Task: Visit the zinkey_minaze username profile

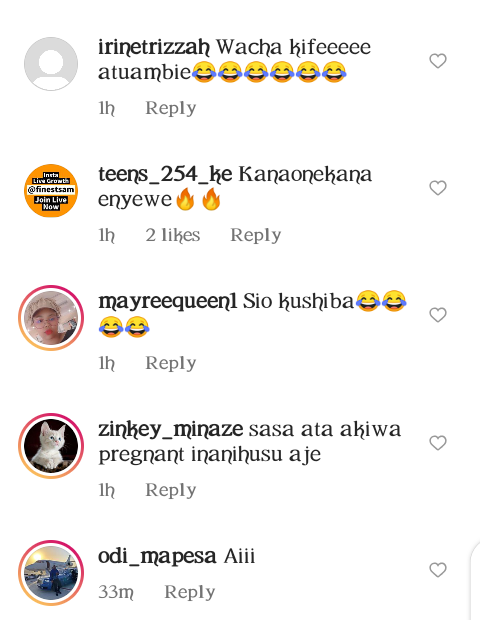Action: point(170,429)
